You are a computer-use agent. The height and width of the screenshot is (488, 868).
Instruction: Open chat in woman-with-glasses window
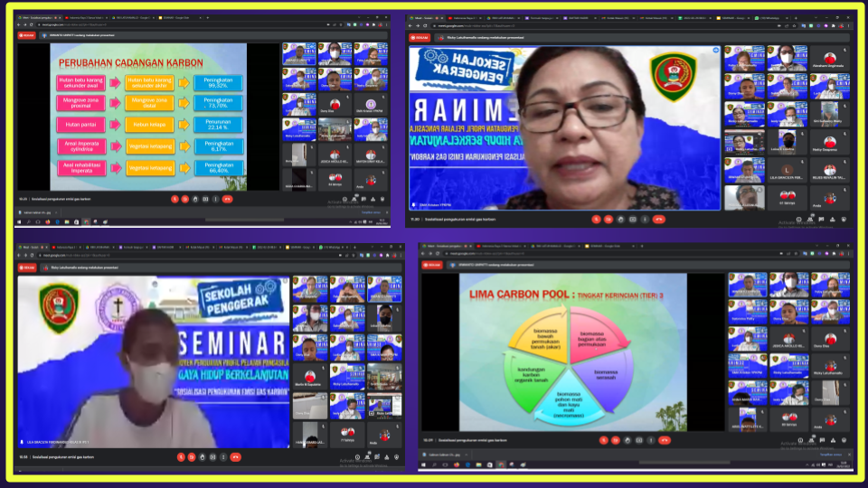pos(821,219)
